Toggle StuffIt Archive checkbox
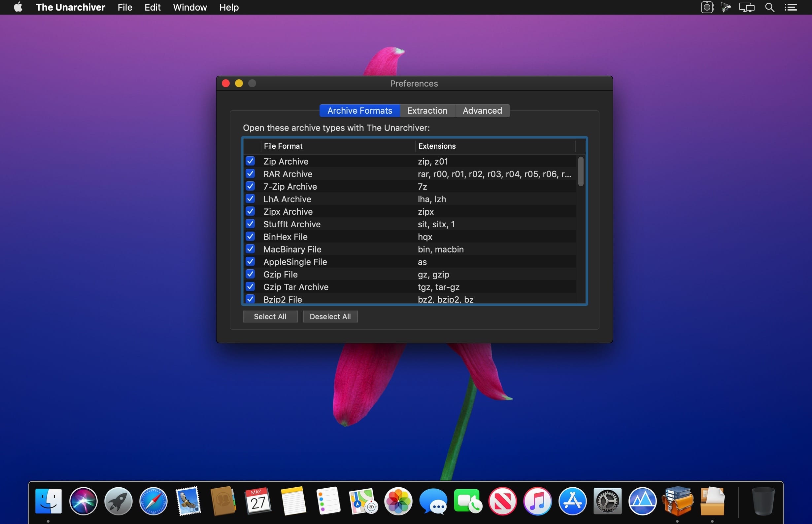This screenshot has width=812, height=524. (x=250, y=224)
